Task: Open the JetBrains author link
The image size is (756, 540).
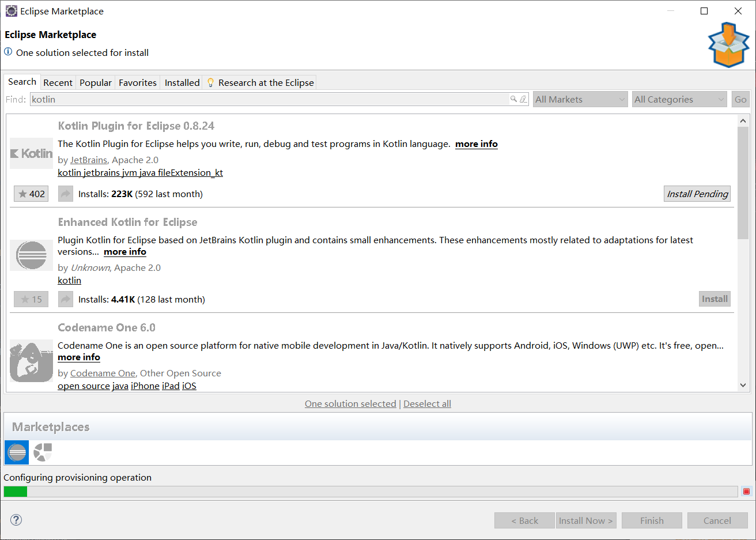Action: 89,160
